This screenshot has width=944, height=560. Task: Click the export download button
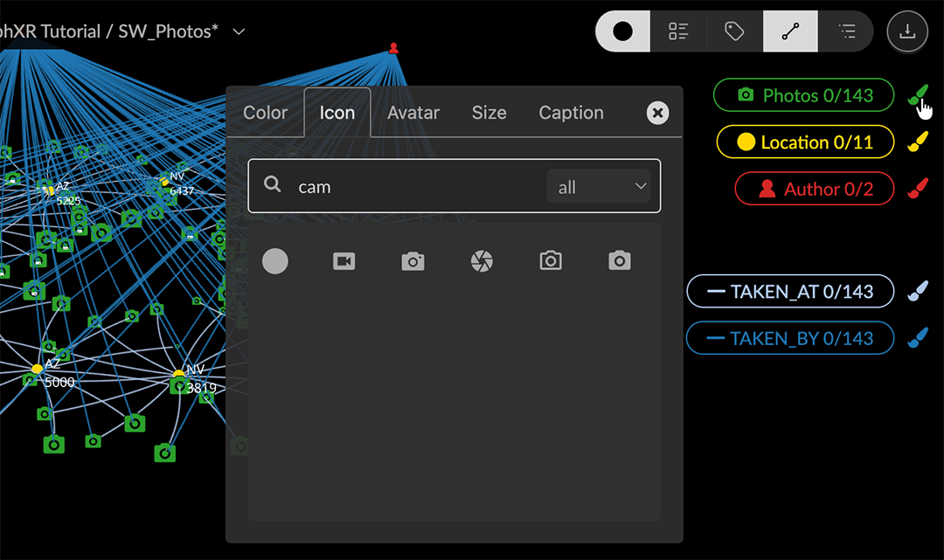[x=907, y=31]
